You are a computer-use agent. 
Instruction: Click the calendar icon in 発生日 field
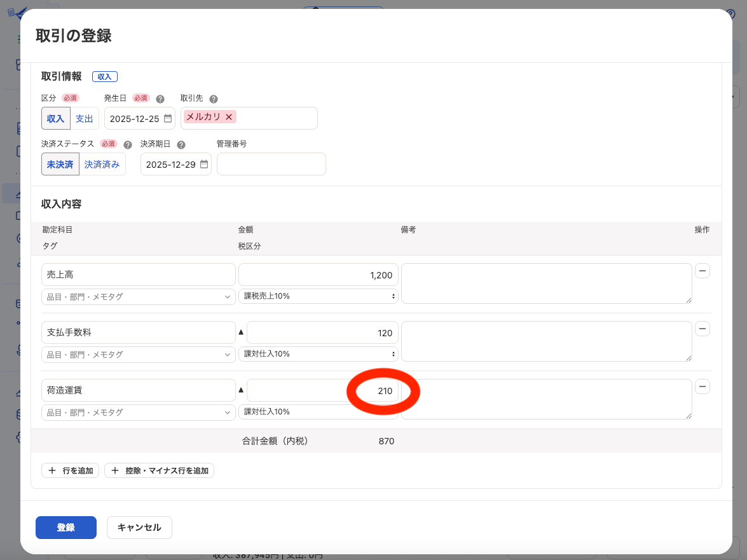click(x=168, y=118)
